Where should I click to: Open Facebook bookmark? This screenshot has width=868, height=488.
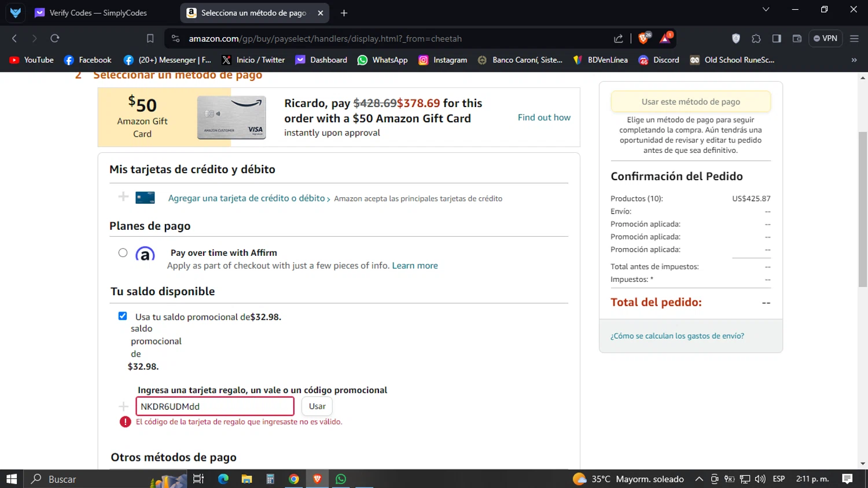point(88,60)
